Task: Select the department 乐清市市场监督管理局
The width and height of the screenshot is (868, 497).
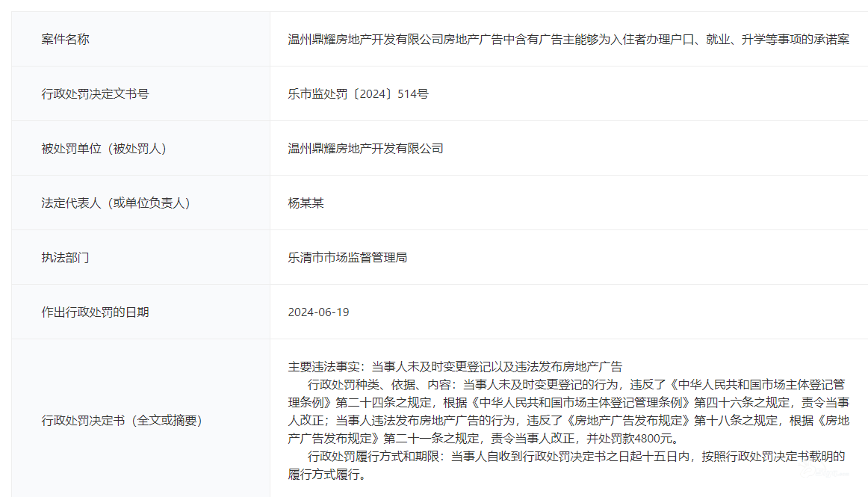Action: (x=347, y=258)
